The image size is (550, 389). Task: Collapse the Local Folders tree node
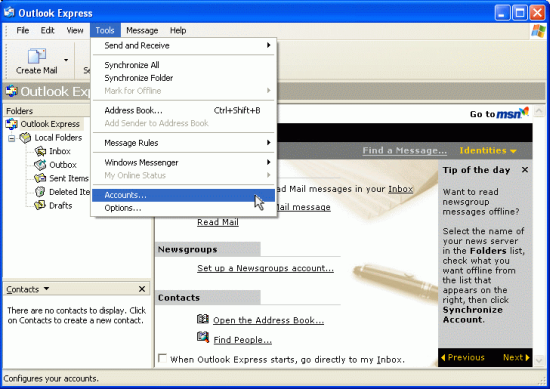[12, 138]
